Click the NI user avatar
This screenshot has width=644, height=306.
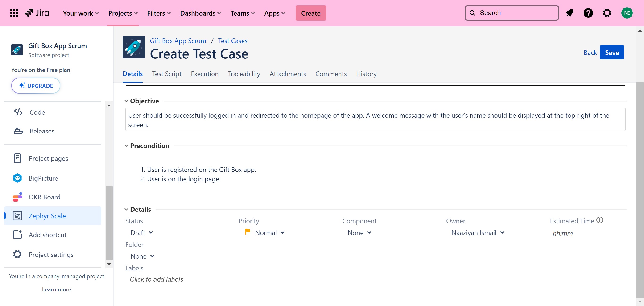627,13
